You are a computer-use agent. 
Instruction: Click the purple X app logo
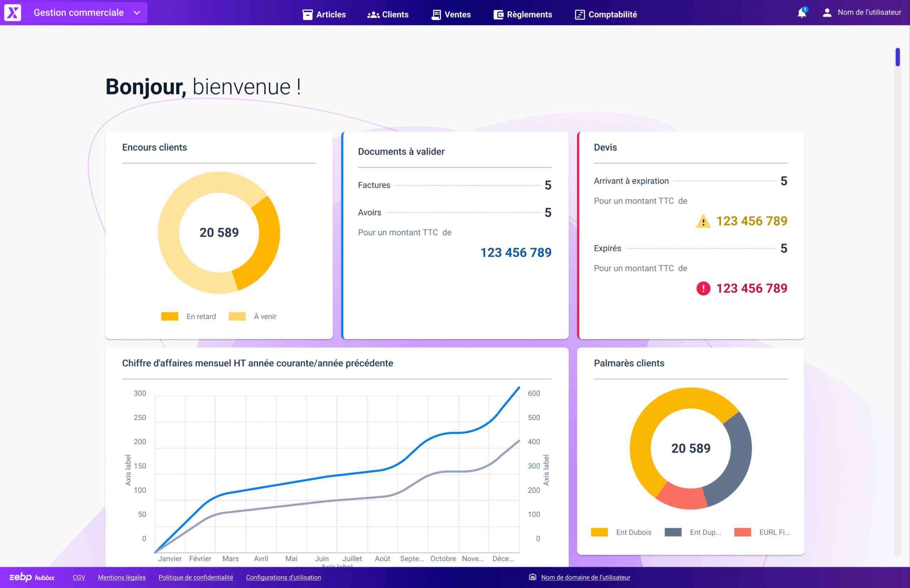(x=12, y=12)
